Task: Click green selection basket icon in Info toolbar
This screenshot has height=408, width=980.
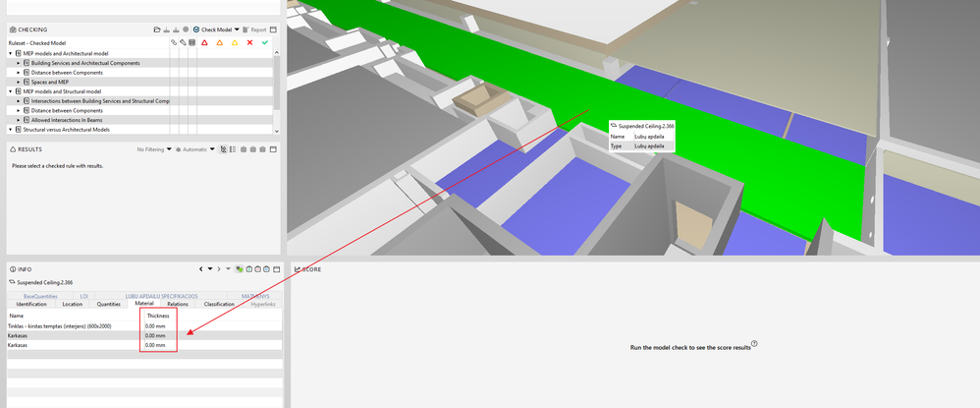Action: click(x=248, y=269)
